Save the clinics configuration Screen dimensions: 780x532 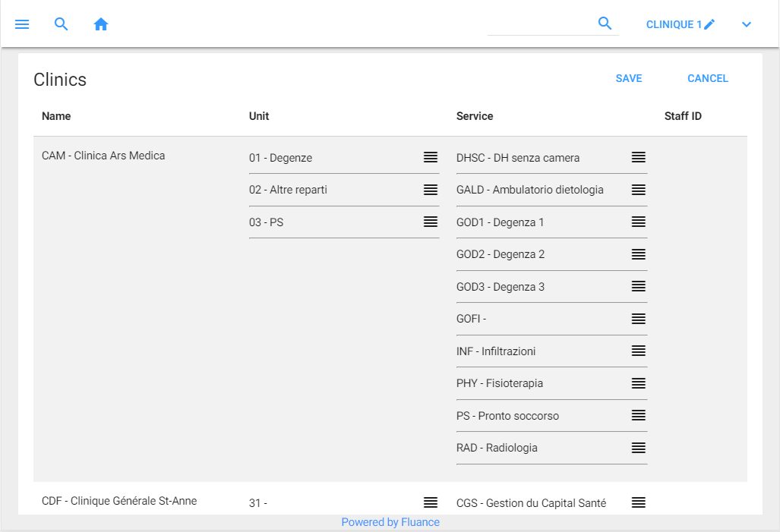(628, 78)
